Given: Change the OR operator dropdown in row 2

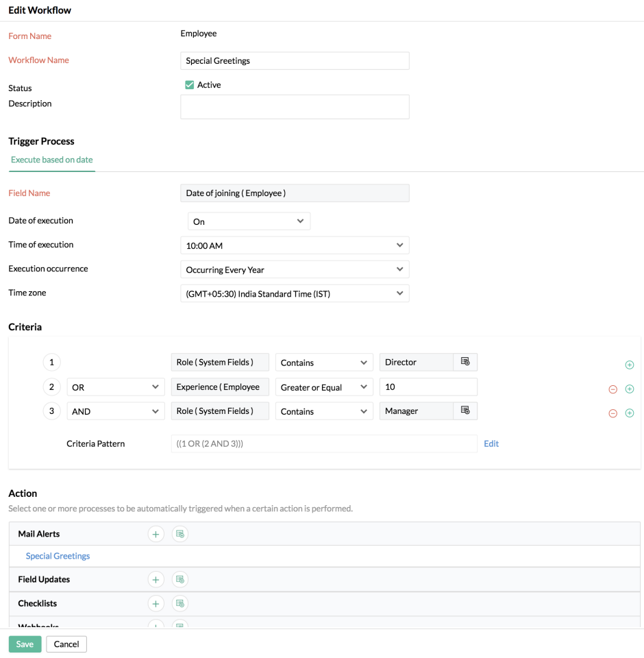Looking at the screenshot, I should 115,387.
